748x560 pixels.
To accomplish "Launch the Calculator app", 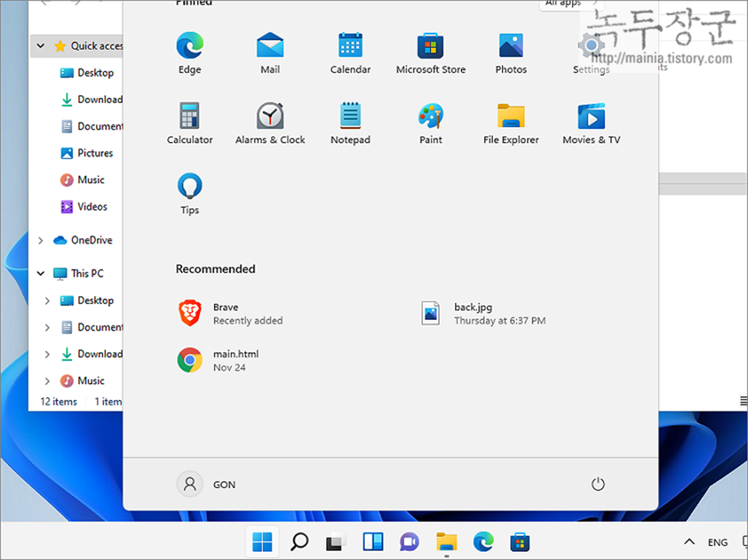I will click(x=190, y=124).
